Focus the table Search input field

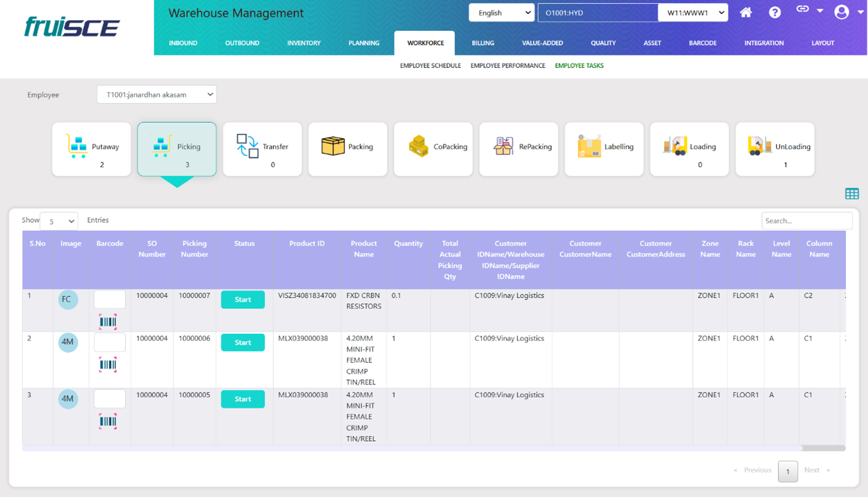point(806,221)
